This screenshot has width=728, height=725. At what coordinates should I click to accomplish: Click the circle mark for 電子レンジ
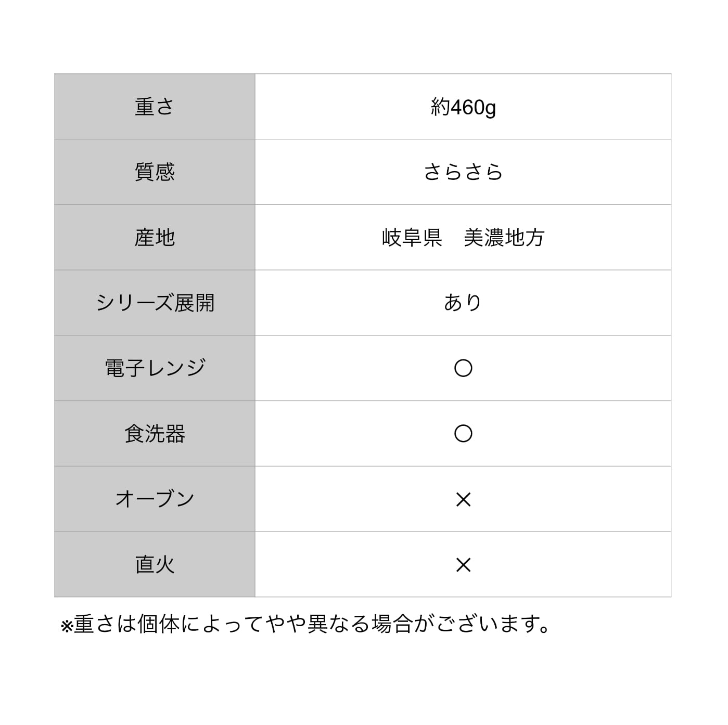463,368
